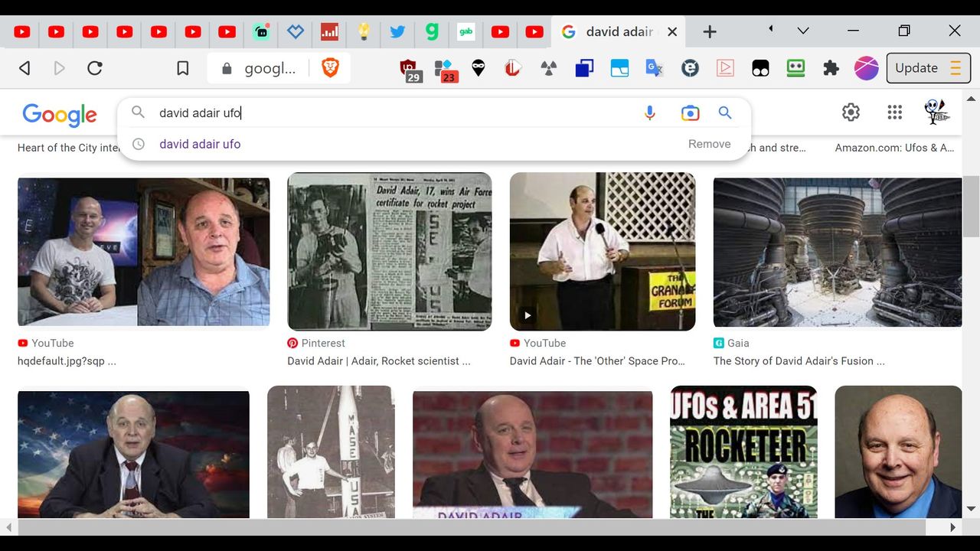The height and width of the screenshot is (551, 980).
Task: Open the new tab plus button
Action: pos(710,31)
